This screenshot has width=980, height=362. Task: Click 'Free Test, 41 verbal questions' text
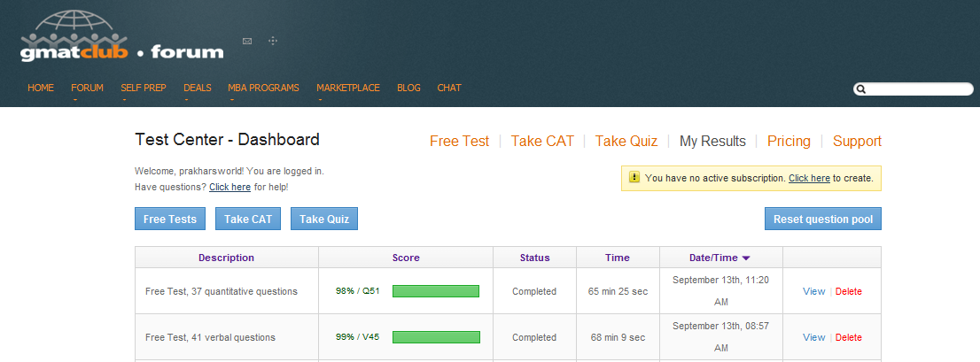210,337
